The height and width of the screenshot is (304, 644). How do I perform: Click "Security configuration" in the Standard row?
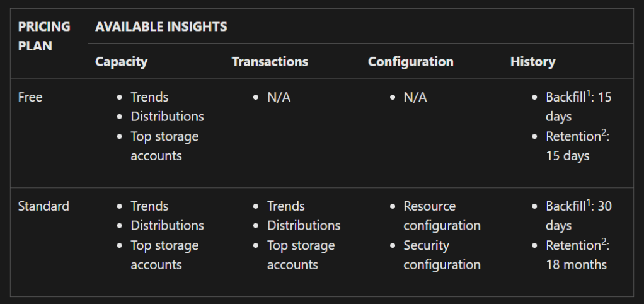pos(442,255)
